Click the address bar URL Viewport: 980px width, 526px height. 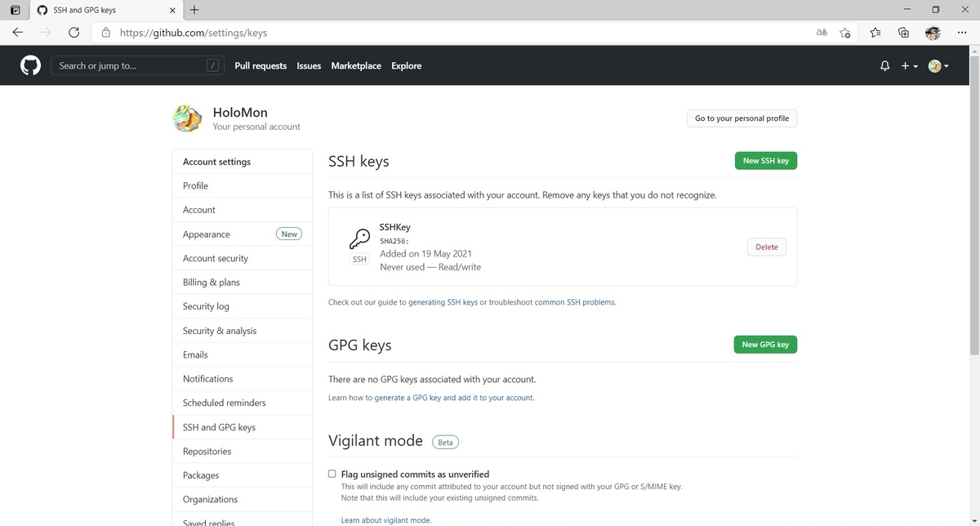[194, 33]
